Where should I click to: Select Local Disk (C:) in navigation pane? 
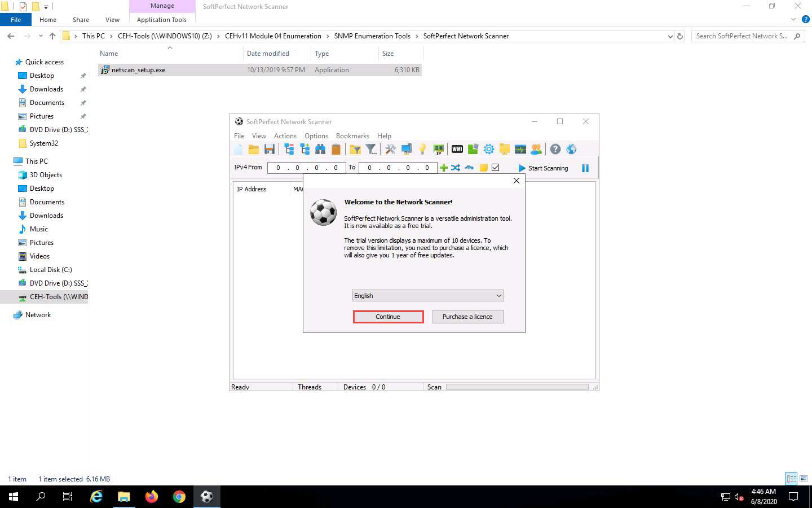point(51,270)
